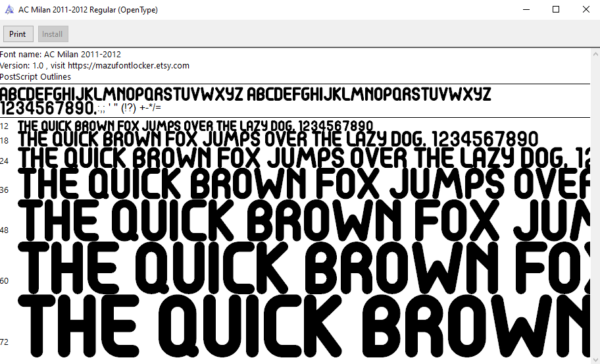The width and height of the screenshot is (600, 364).
Task: Click the version line with the etsy URL
Action: [95, 65]
